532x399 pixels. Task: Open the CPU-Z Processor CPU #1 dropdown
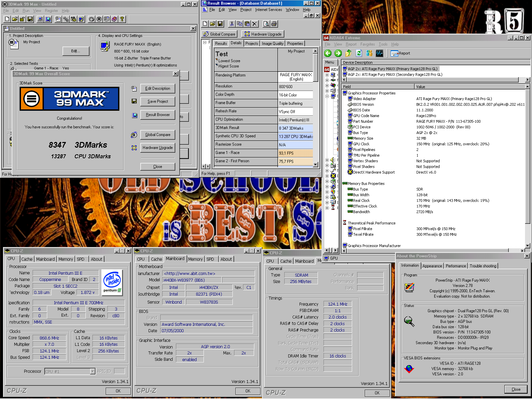(x=93, y=371)
